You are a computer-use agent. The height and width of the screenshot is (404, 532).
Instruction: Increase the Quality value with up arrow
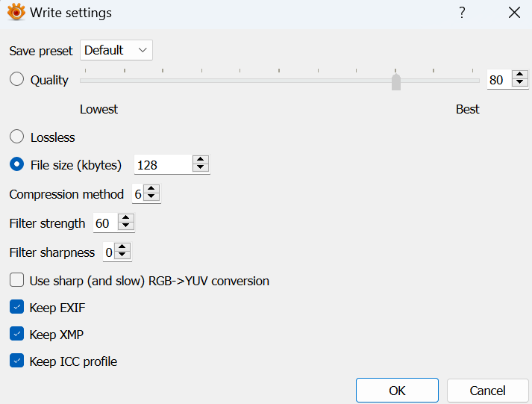519,75
